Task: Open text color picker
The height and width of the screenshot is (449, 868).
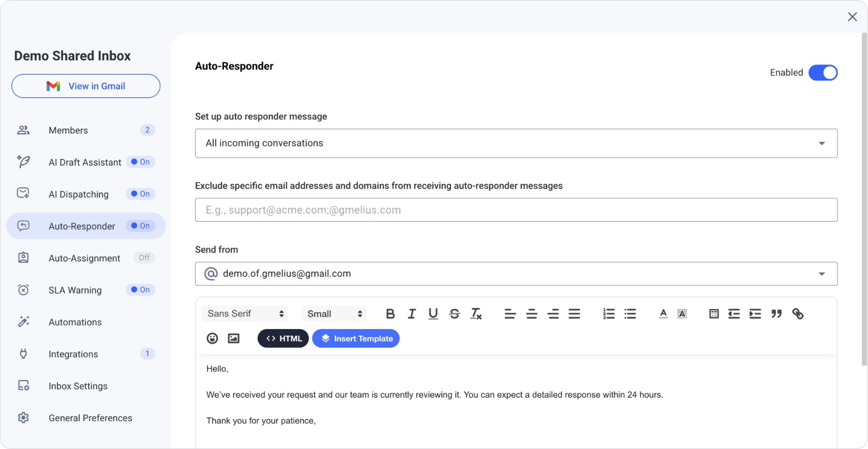Action: click(x=663, y=314)
